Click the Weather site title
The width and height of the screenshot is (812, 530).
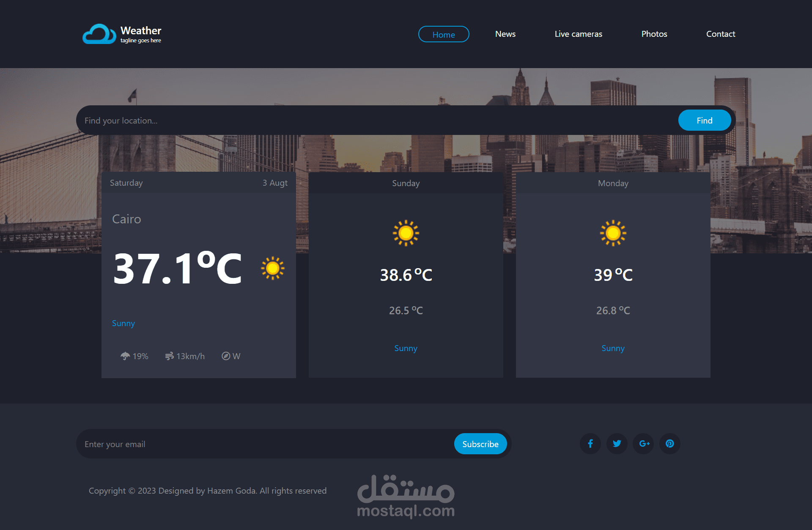(141, 30)
